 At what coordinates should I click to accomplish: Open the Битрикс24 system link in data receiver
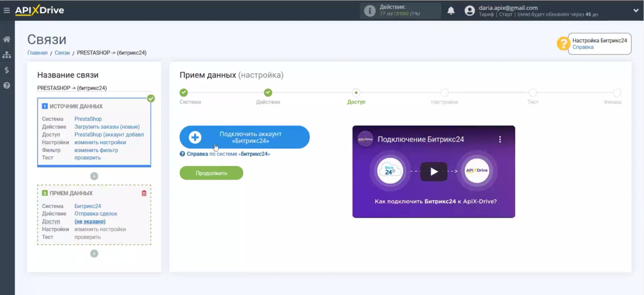[x=87, y=206]
